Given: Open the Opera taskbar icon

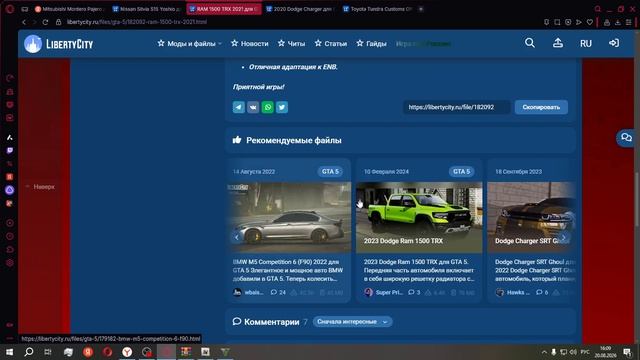Looking at the screenshot, I should coord(107,352).
